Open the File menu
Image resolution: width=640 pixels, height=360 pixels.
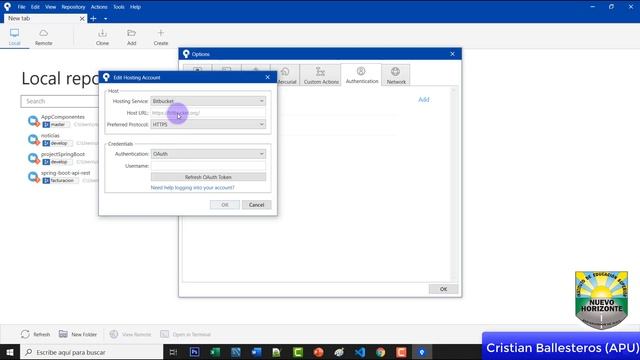pos(21,7)
